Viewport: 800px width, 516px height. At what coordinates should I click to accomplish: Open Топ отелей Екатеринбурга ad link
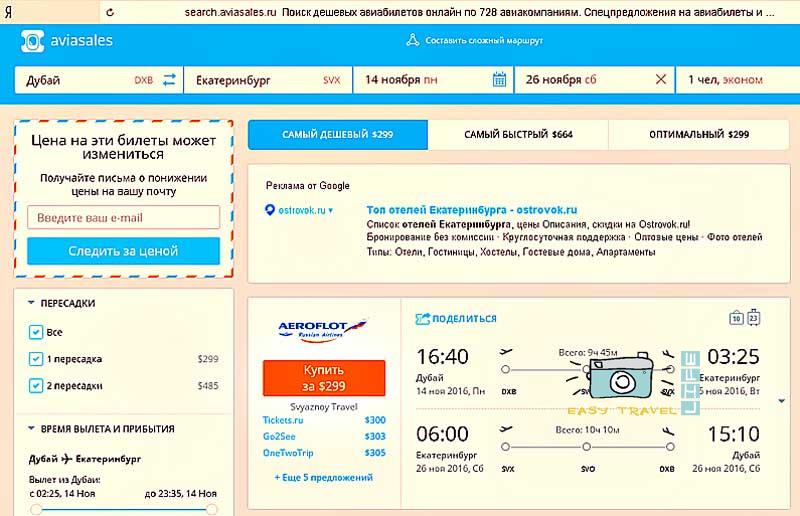tap(472, 210)
